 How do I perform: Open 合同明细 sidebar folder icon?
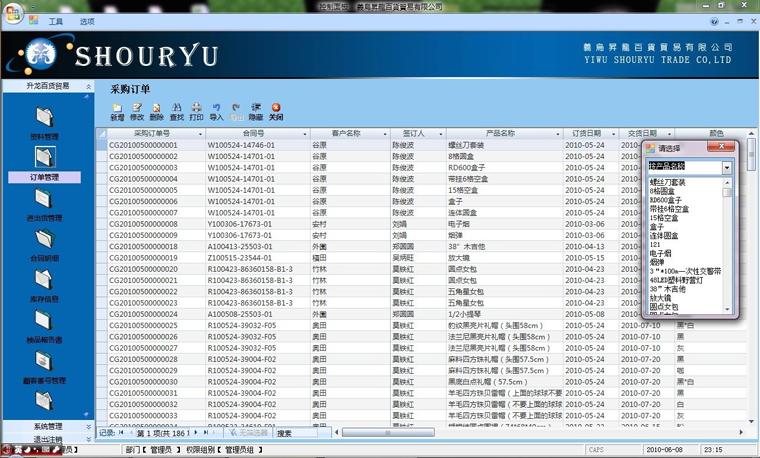(45, 239)
